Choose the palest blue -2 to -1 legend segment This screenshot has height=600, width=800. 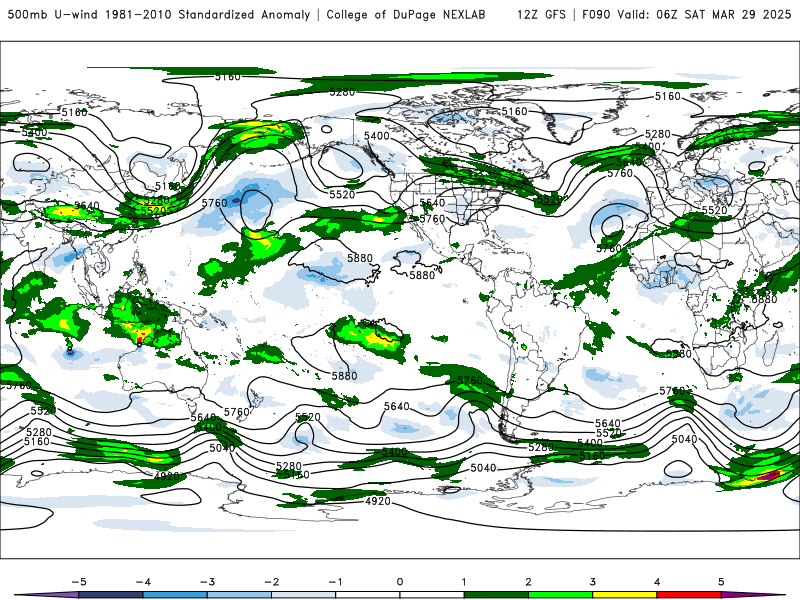click(x=304, y=595)
